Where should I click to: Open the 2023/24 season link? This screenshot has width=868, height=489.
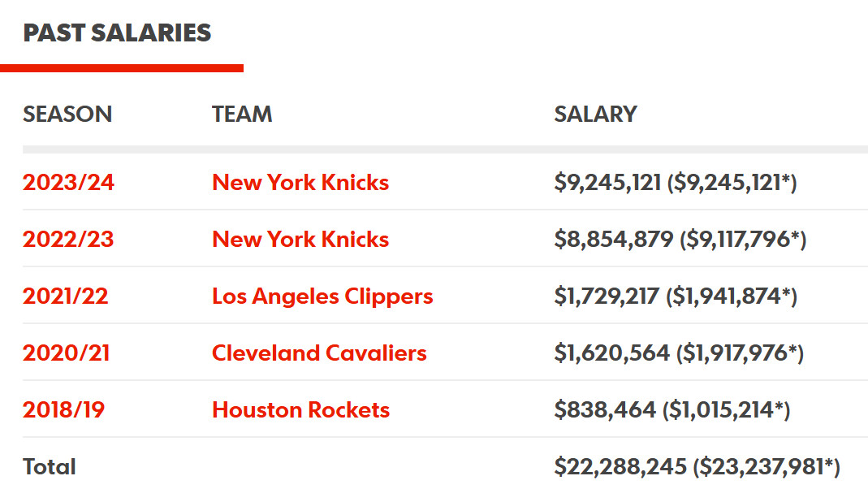(68, 182)
